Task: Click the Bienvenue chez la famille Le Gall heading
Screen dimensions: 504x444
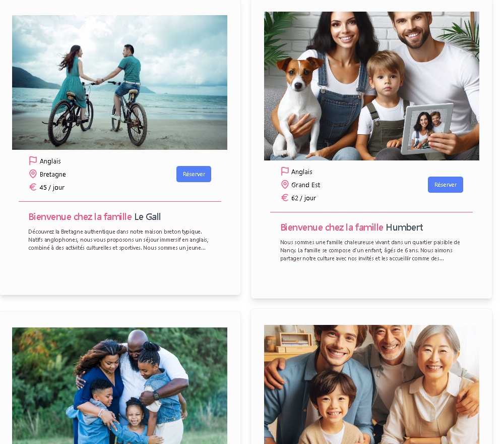Action: (x=95, y=217)
